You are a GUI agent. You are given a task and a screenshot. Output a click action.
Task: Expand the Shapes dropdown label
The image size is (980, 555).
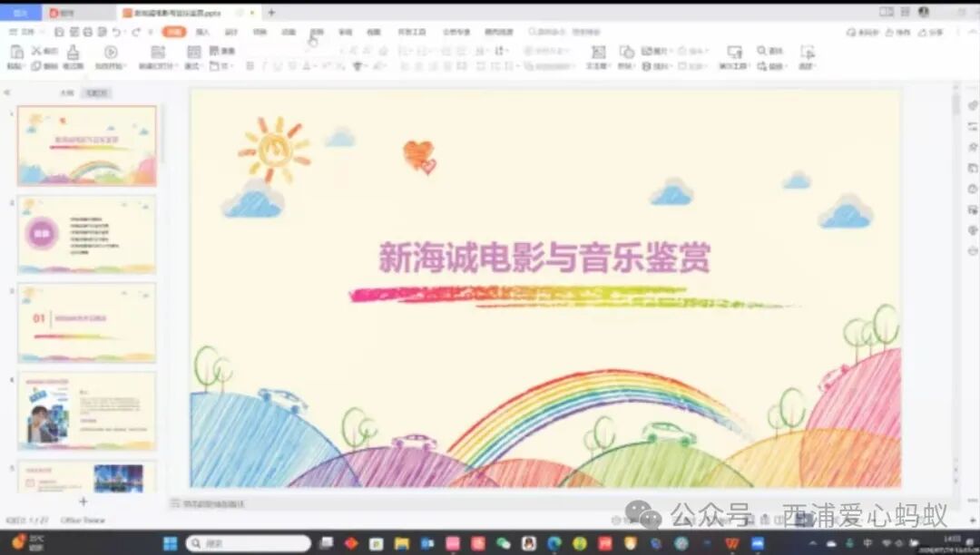tap(625, 65)
